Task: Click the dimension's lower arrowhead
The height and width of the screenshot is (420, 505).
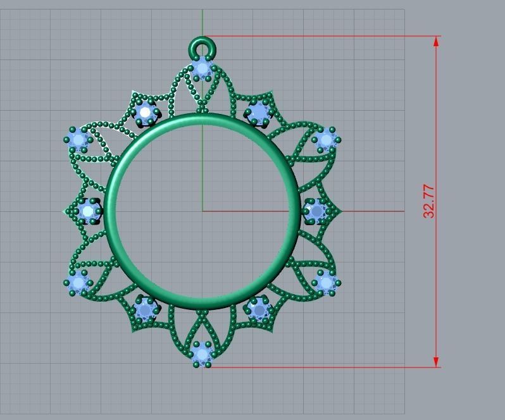Action: [436, 362]
